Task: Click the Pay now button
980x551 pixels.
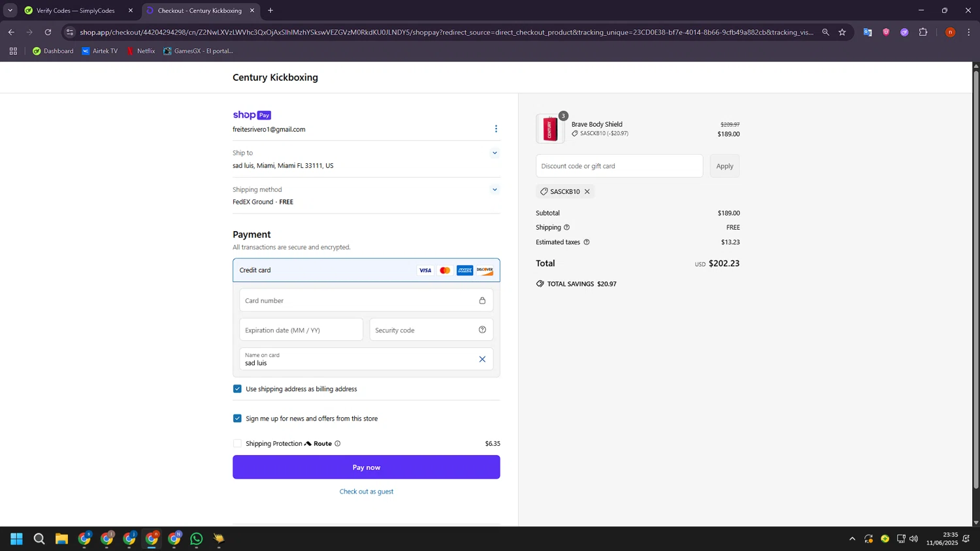Action: [x=367, y=467]
